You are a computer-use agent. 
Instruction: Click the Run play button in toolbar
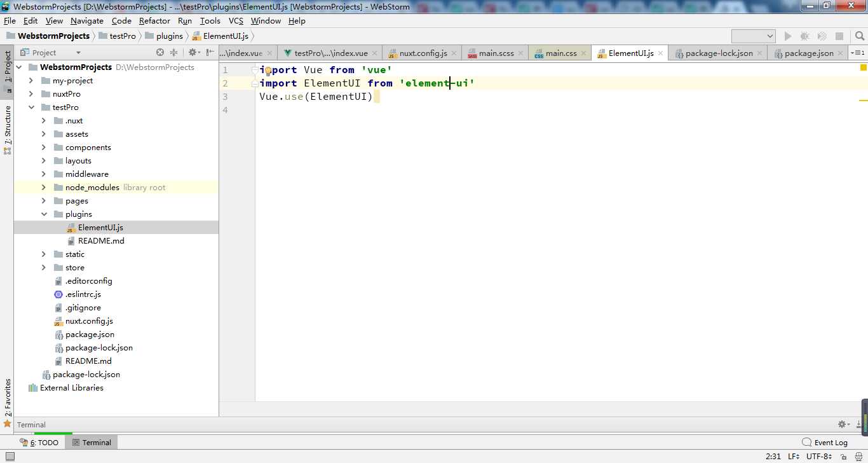click(x=788, y=36)
